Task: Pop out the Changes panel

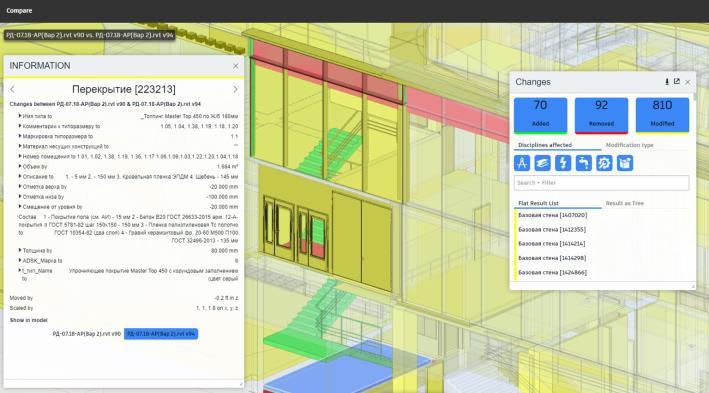Action: click(x=676, y=82)
